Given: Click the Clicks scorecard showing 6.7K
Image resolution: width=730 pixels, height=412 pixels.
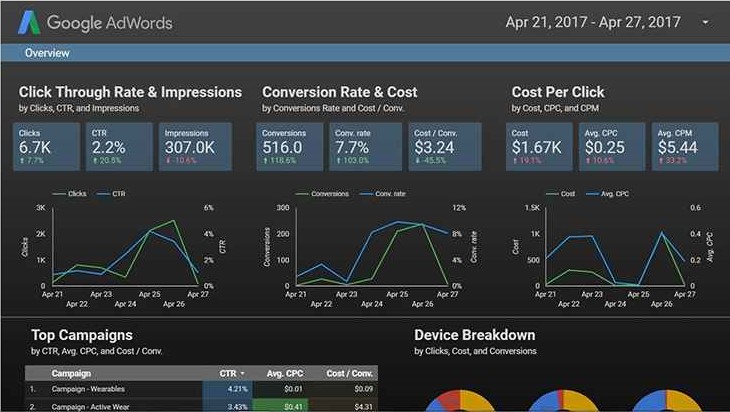Looking at the screenshot, I should (x=46, y=145).
